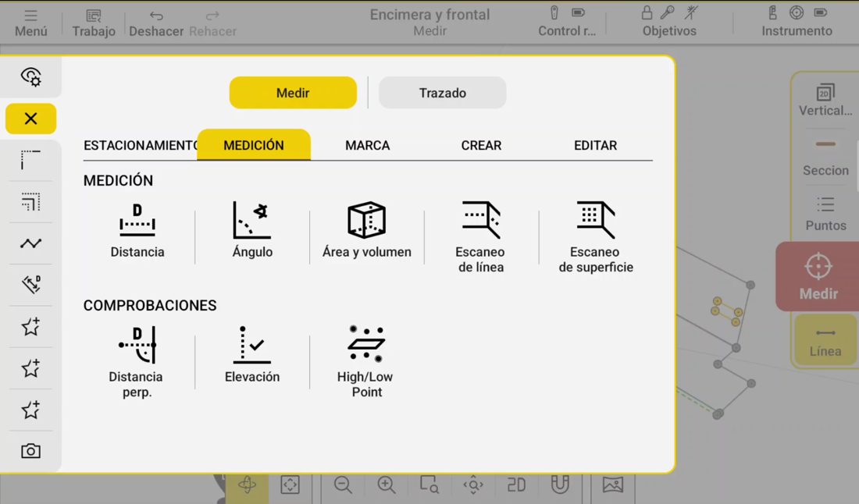Viewport: 859px width, 504px height.
Task: Tap the red Medir button
Action: click(818, 276)
